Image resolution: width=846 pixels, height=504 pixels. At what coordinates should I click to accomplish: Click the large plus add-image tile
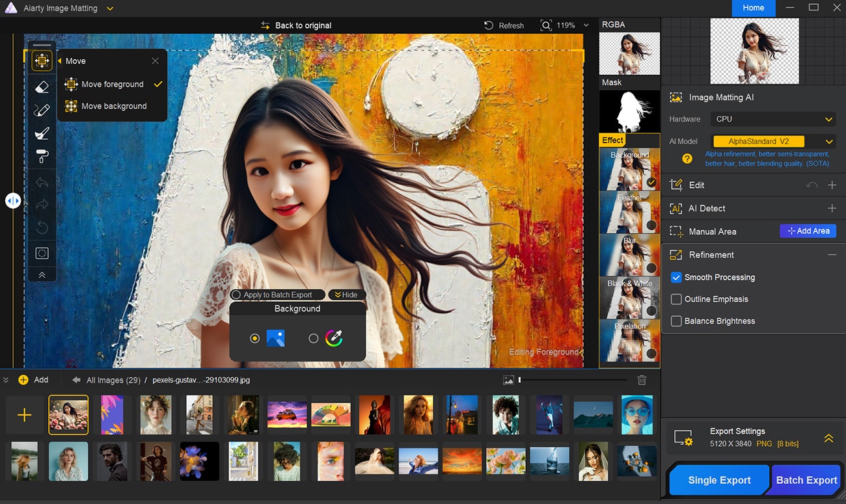[x=24, y=415]
